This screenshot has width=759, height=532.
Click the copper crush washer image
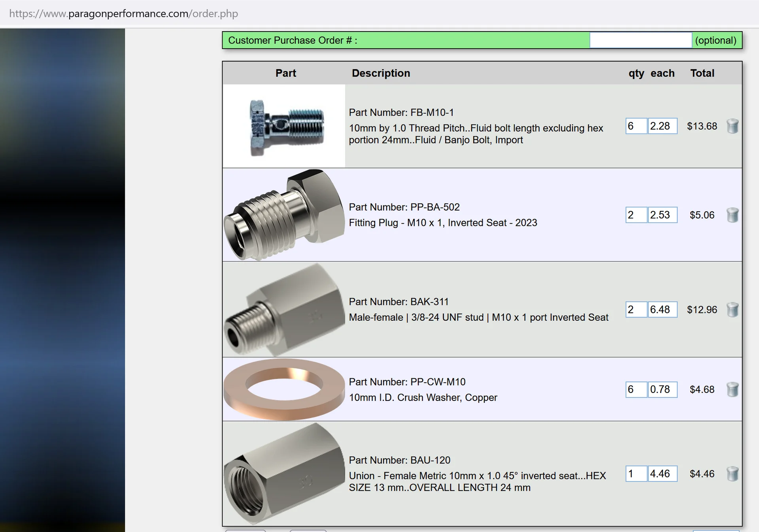(284, 389)
